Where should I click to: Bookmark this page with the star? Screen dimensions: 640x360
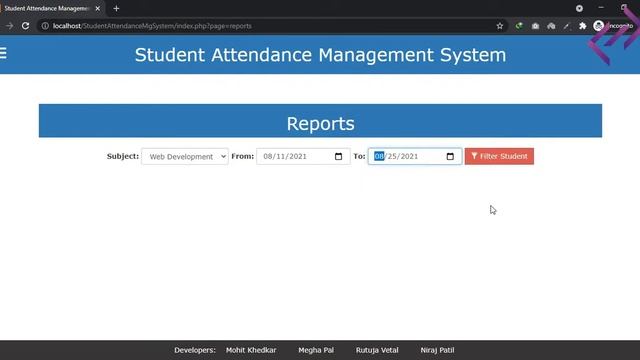click(500, 26)
